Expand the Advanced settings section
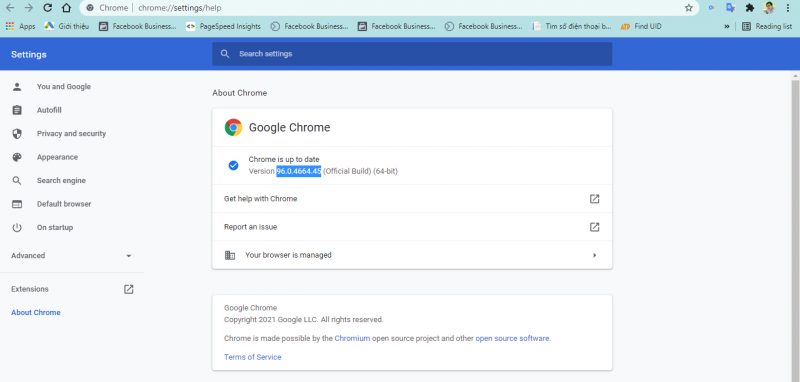Viewport: 800px width, 382px height. pos(72,256)
